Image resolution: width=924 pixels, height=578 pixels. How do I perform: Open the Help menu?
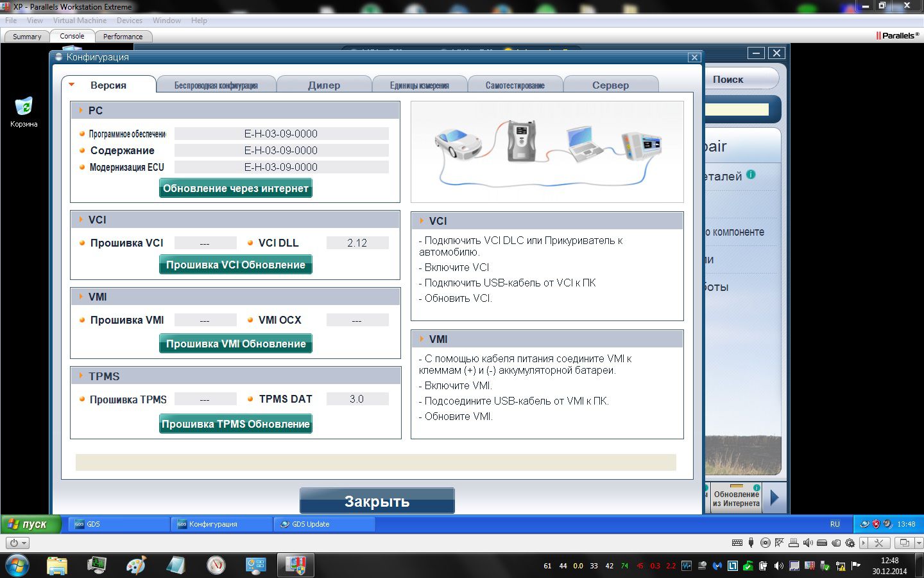(x=199, y=21)
